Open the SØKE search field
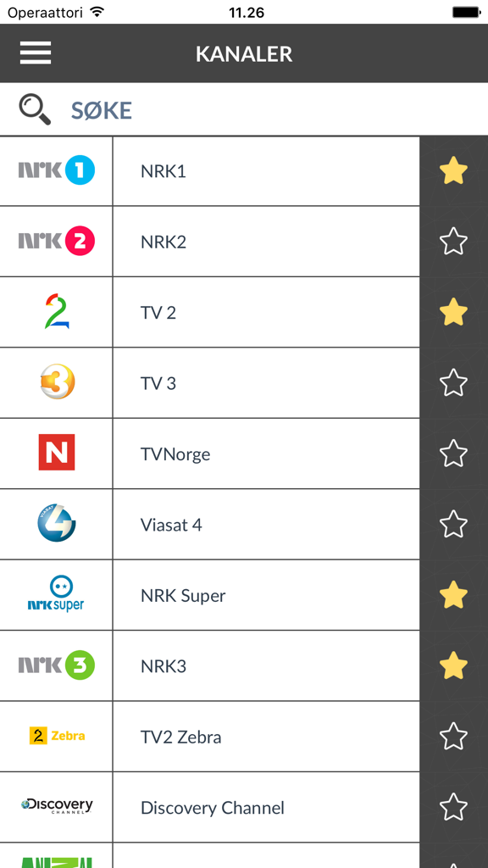Viewport: 488px width, 868px height. pos(101,109)
